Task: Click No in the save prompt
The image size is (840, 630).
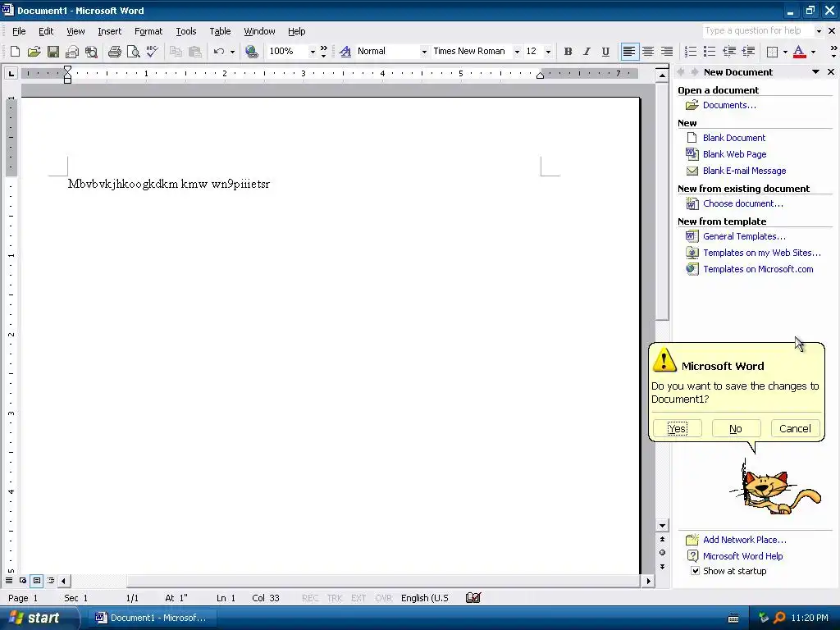Action: (x=736, y=428)
